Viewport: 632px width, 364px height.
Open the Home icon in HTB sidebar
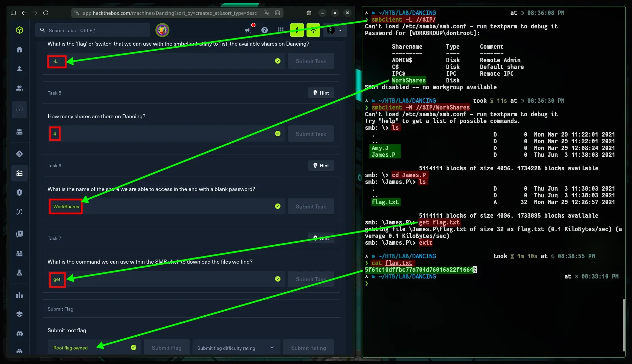click(x=20, y=50)
